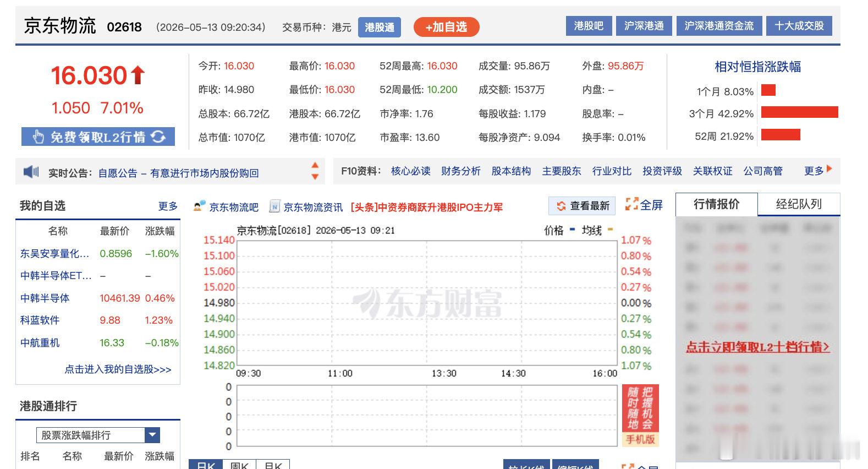Select the 周K chart tab
868x469 pixels.
[x=239, y=465]
